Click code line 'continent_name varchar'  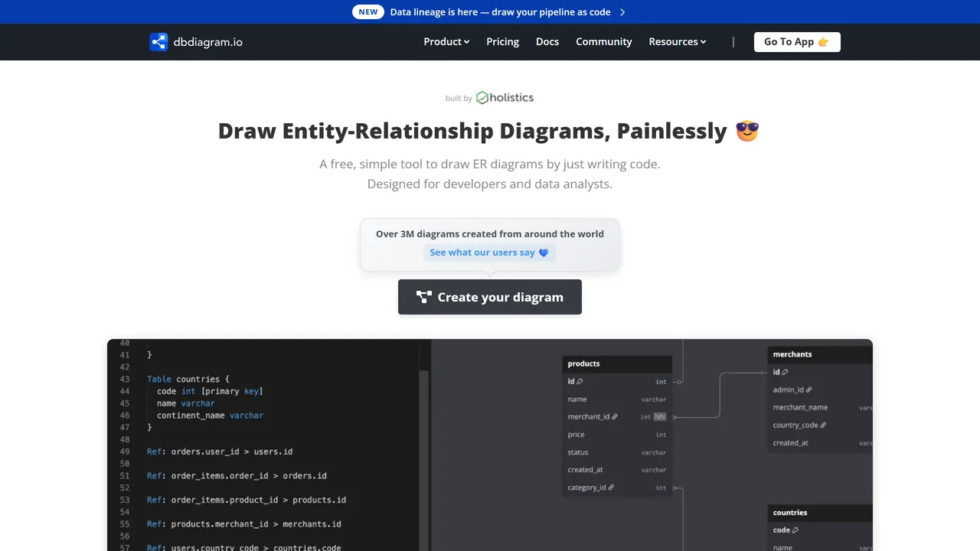point(210,416)
